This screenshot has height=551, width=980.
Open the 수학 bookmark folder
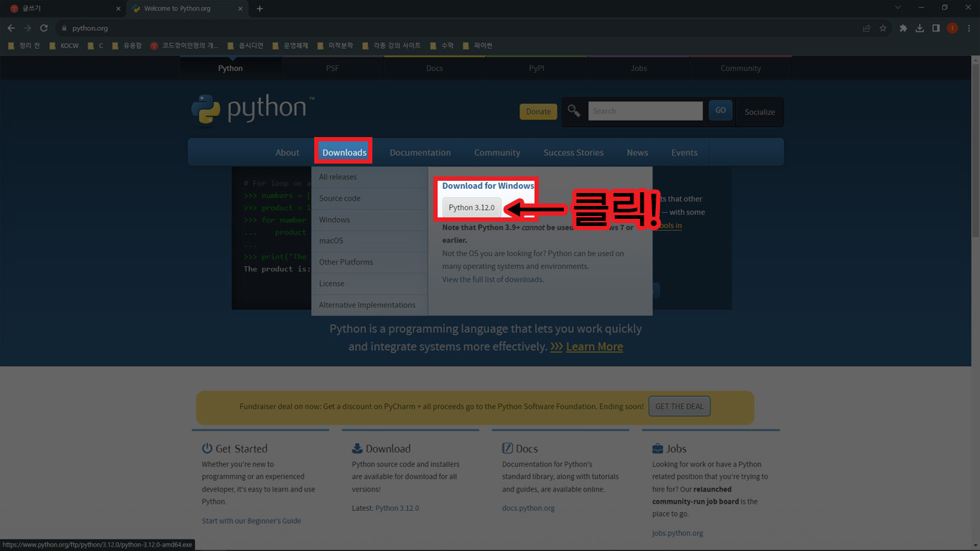(442, 45)
